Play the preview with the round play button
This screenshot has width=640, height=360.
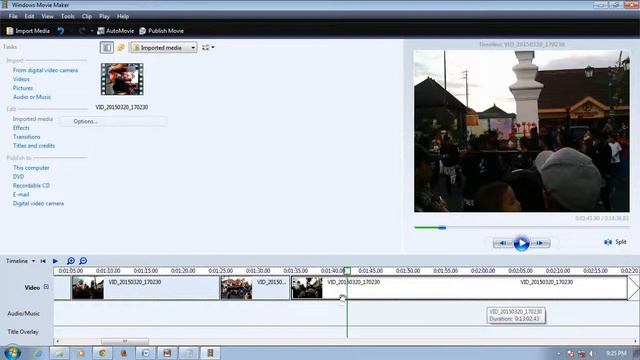(x=521, y=244)
